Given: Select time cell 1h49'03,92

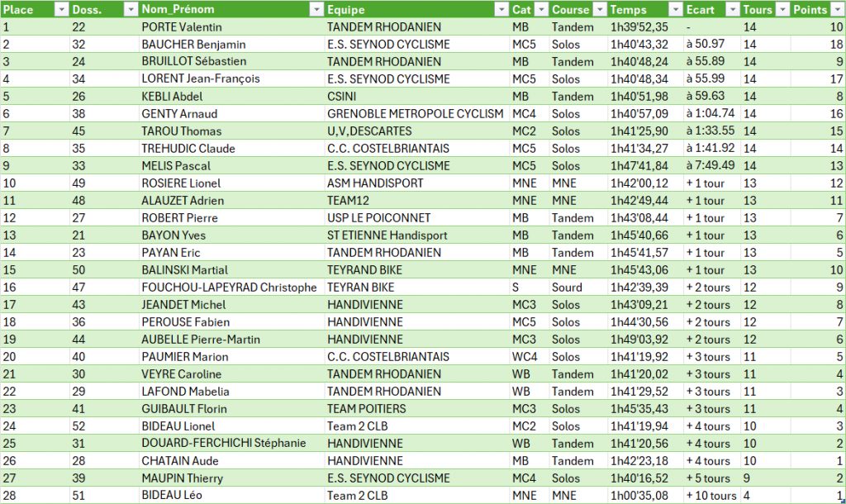Looking at the screenshot, I should [645, 340].
